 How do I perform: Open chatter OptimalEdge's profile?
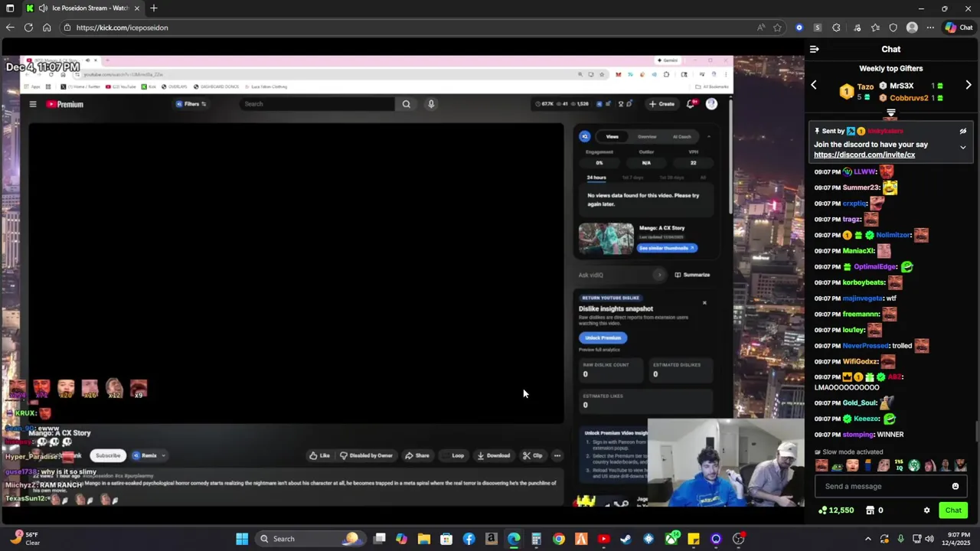tap(874, 266)
